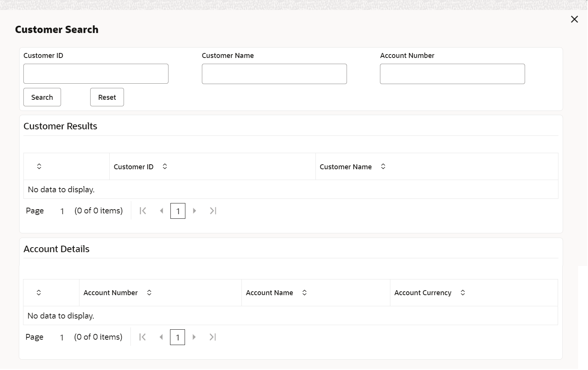Sort Account Details by Account Currency
Screen dimensions: 588x370
463,293
